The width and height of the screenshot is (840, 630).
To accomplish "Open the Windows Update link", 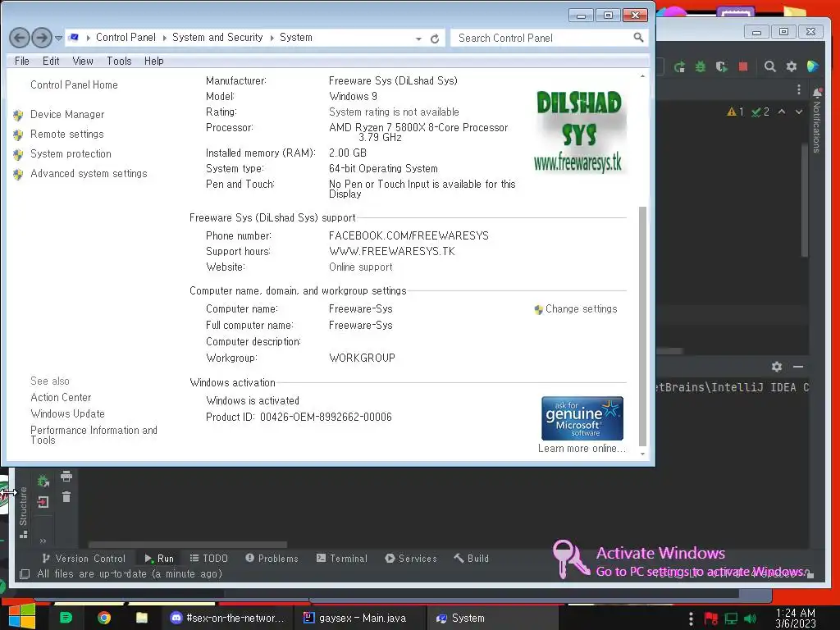I will click(67, 413).
